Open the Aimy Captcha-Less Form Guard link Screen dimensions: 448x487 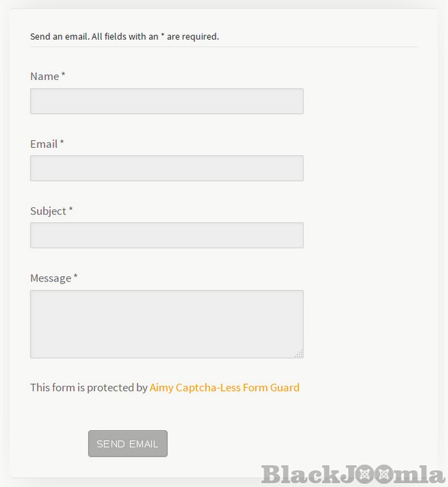tap(224, 387)
